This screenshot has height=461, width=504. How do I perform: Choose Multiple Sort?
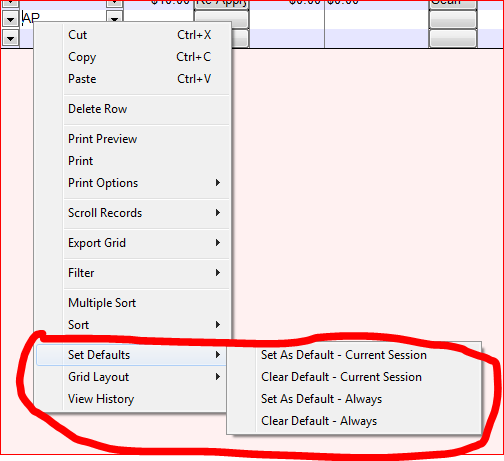[133, 303]
